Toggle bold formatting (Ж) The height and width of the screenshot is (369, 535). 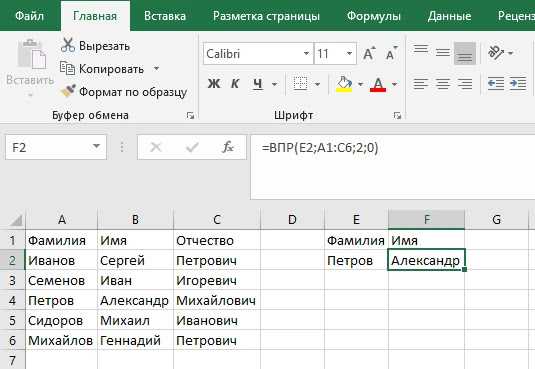click(x=214, y=84)
